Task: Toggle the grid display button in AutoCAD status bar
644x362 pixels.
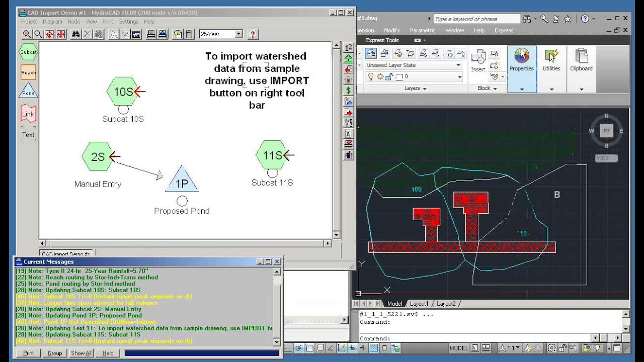Action: (x=374, y=348)
